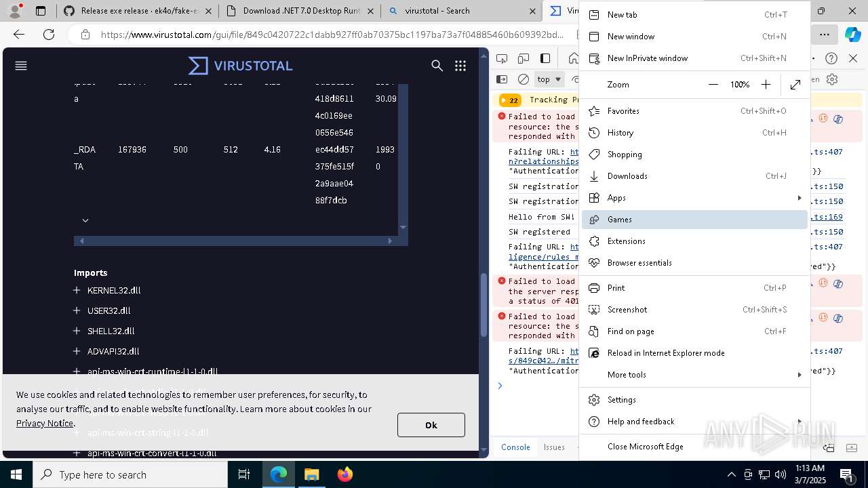The width and height of the screenshot is (868, 488).
Task: Toggle the DevTools sidebar panel icon
Action: click(x=545, y=59)
